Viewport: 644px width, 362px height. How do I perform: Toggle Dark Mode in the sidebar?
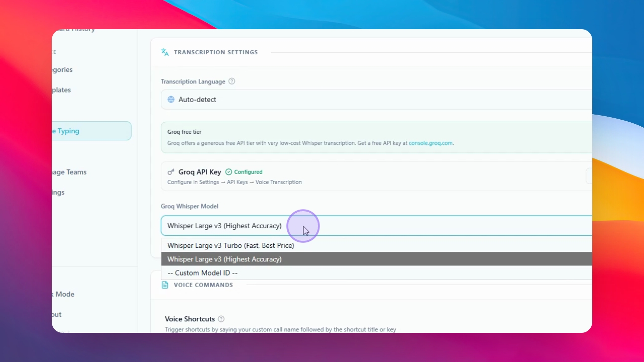click(63, 294)
